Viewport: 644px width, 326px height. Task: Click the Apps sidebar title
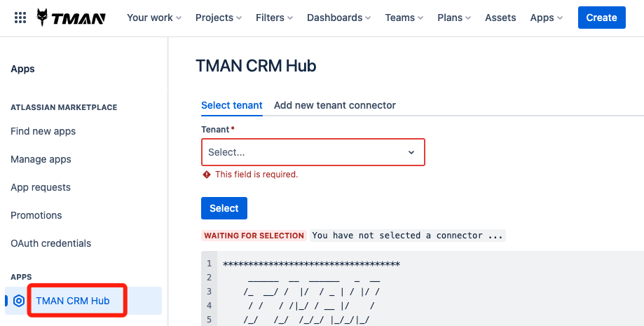22,69
